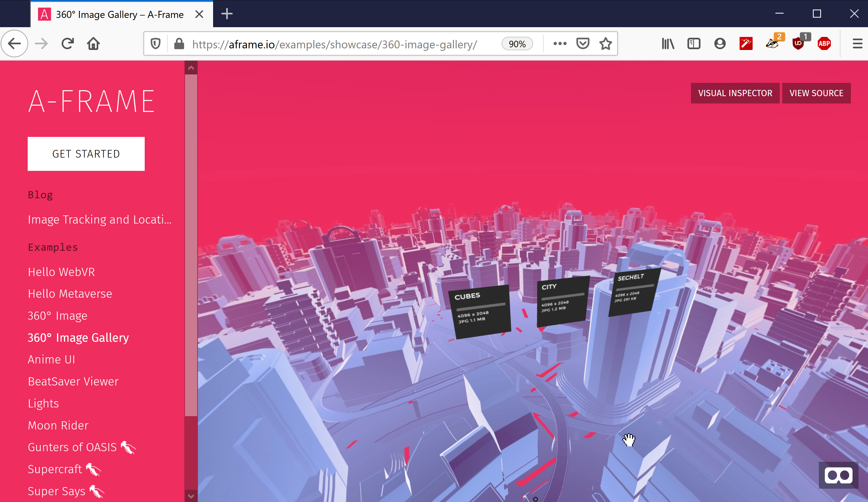Screen dimensions: 868x502
Task: Open the Hello Metaverse example
Action: [70, 294]
